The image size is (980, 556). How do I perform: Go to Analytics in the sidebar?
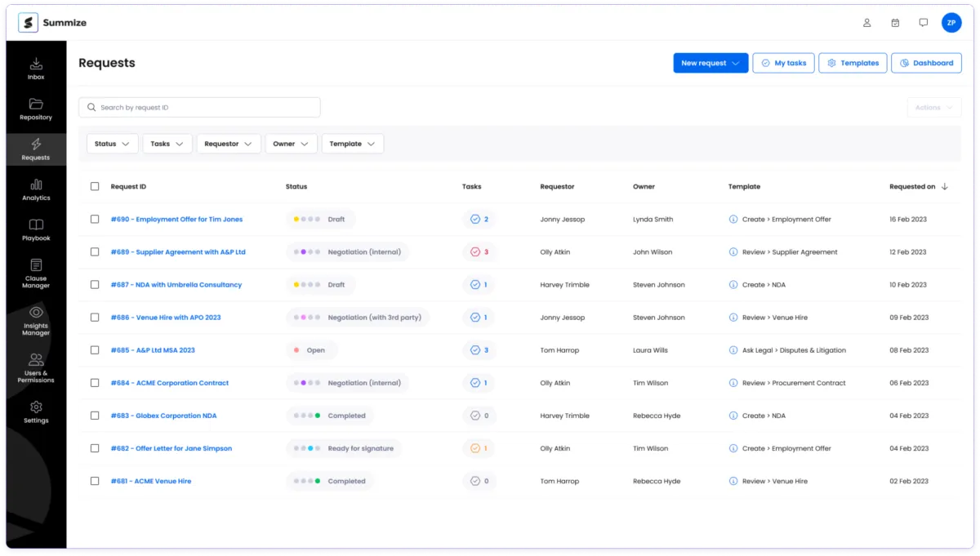click(x=36, y=186)
